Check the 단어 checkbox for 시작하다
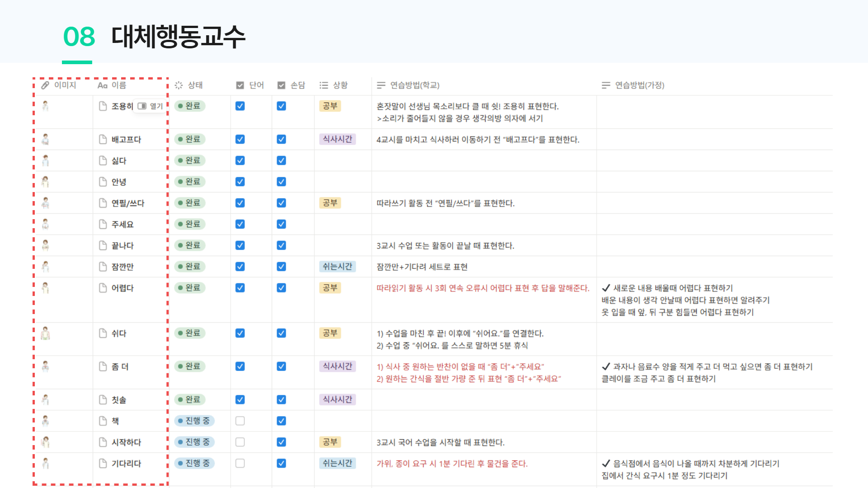 [x=240, y=442]
